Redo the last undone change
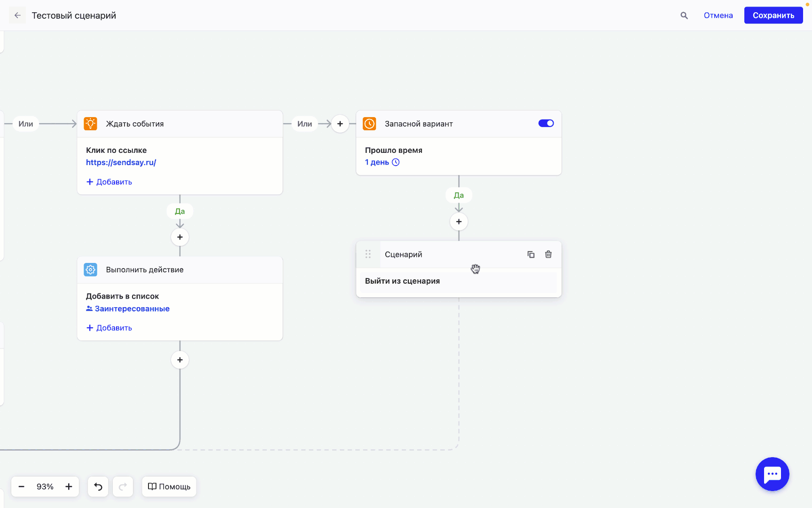Image resolution: width=812 pixels, height=508 pixels. coord(123,486)
